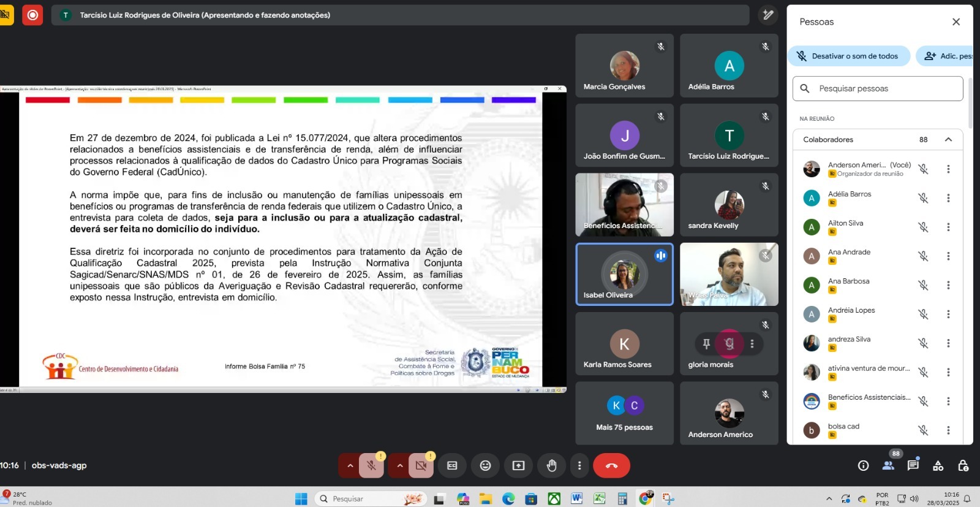The image size is (980, 507).
Task: Open meeting details info icon
Action: click(863, 466)
